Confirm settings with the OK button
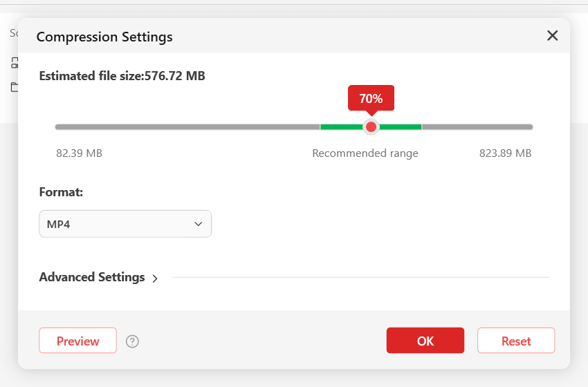The image size is (588, 387). [x=425, y=341]
